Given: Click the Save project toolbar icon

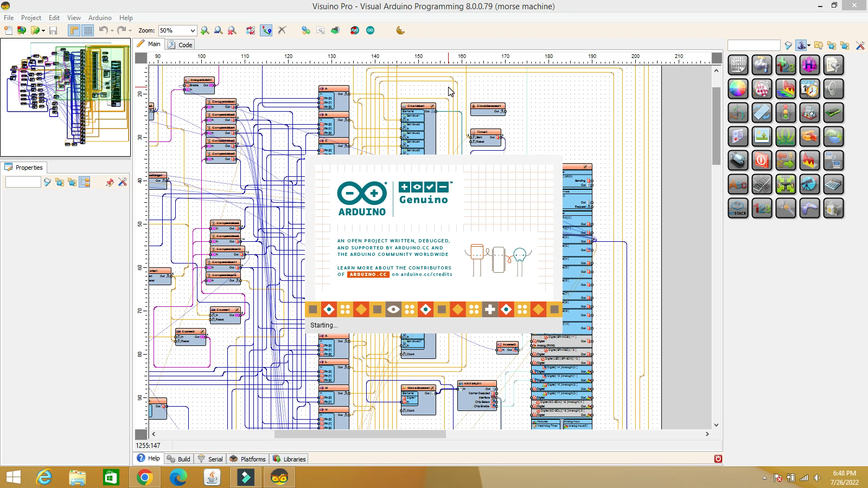Looking at the screenshot, I should (53, 31).
